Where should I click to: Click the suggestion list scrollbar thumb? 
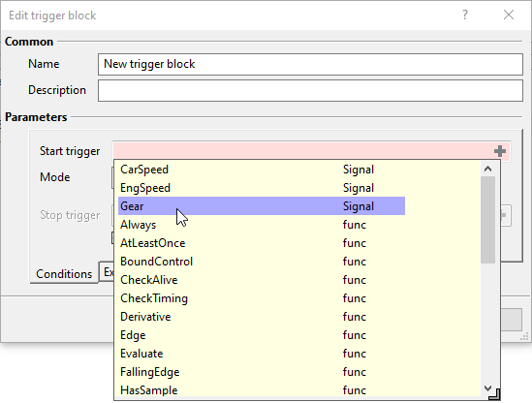pos(487,220)
